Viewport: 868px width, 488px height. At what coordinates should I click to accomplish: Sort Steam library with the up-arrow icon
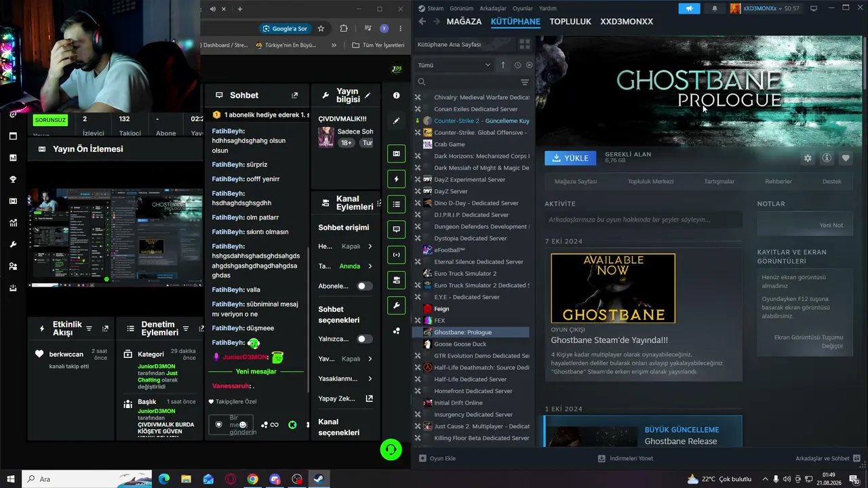pos(502,65)
